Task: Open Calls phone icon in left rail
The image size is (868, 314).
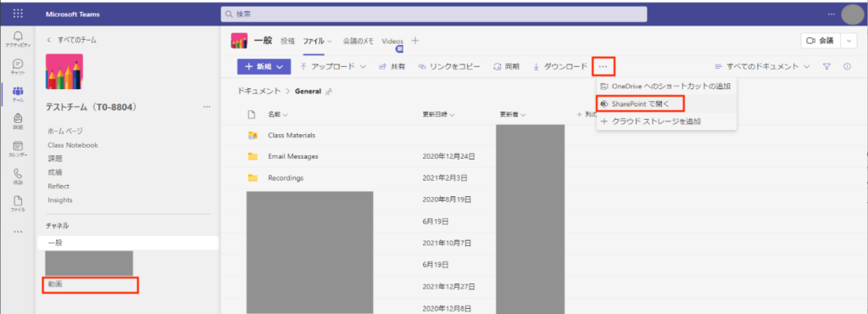Action: [18, 177]
